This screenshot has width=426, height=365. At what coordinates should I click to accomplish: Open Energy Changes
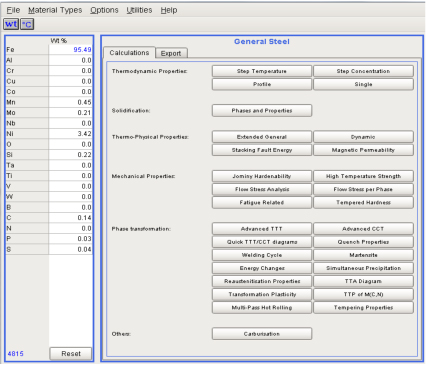coord(262,268)
